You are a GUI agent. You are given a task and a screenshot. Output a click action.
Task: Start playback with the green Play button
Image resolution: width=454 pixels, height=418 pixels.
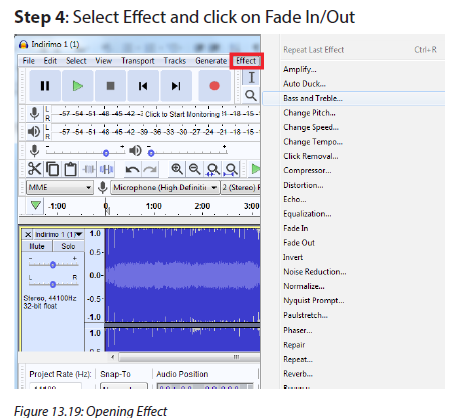(x=78, y=86)
